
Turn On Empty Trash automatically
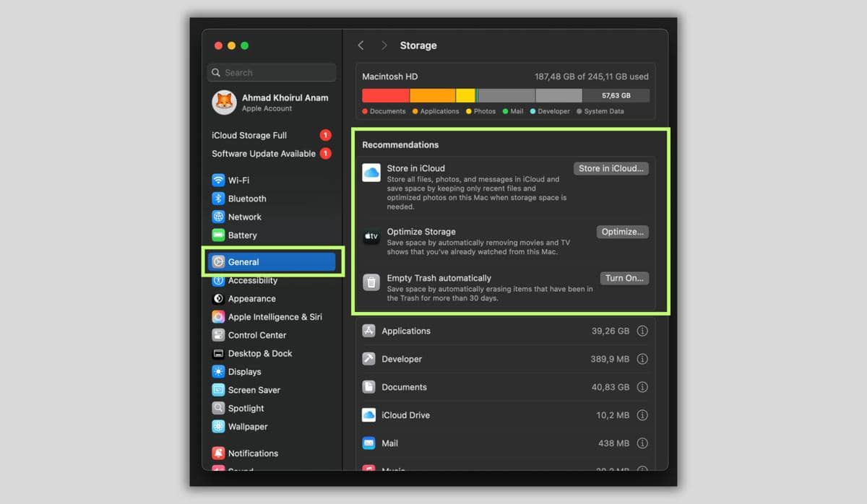pyautogui.click(x=624, y=278)
